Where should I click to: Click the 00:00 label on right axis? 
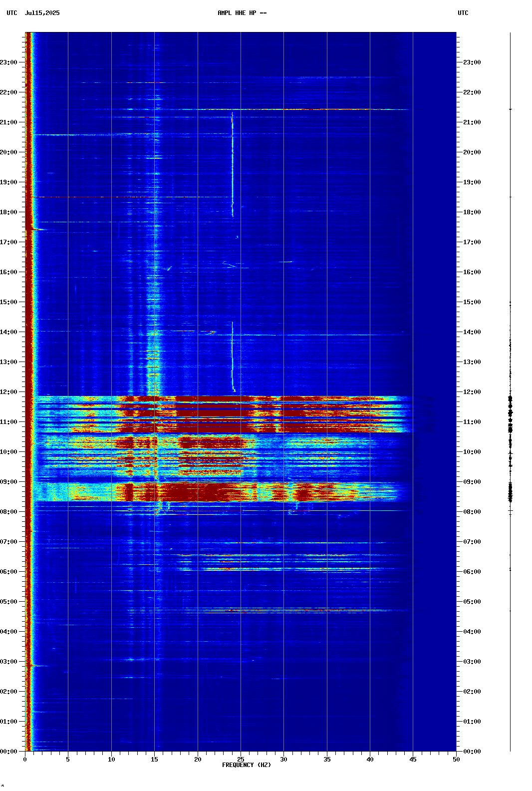472,752
